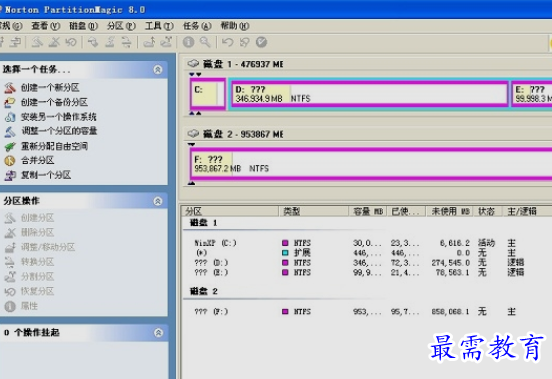Click the unused value 274,545.0
The width and height of the screenshot is (552, 379).
(451, 263)
